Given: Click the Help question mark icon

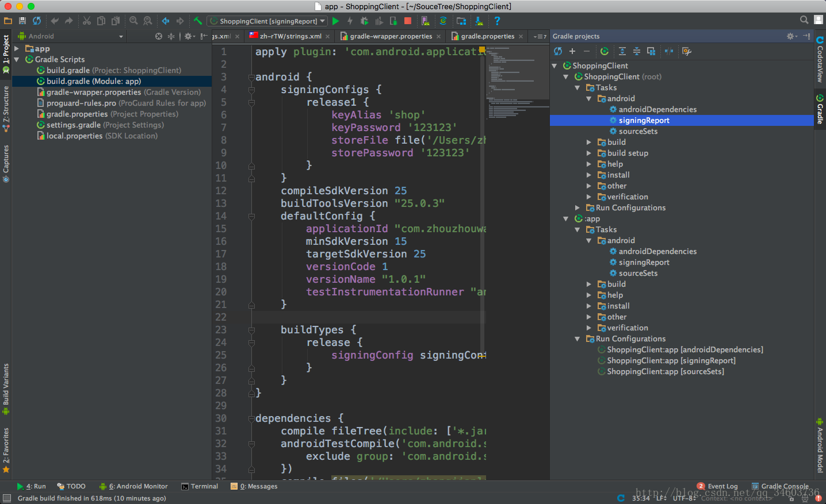Looking at the screenshot, I should [x=497, y=21].
